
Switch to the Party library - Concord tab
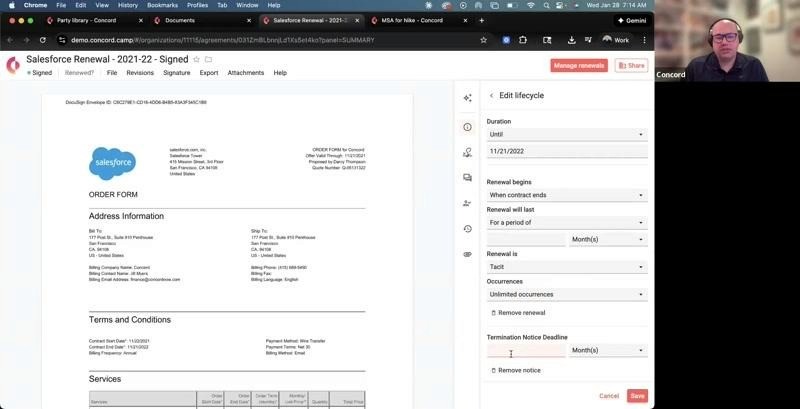pyautogui.click(x=92, y=20)
